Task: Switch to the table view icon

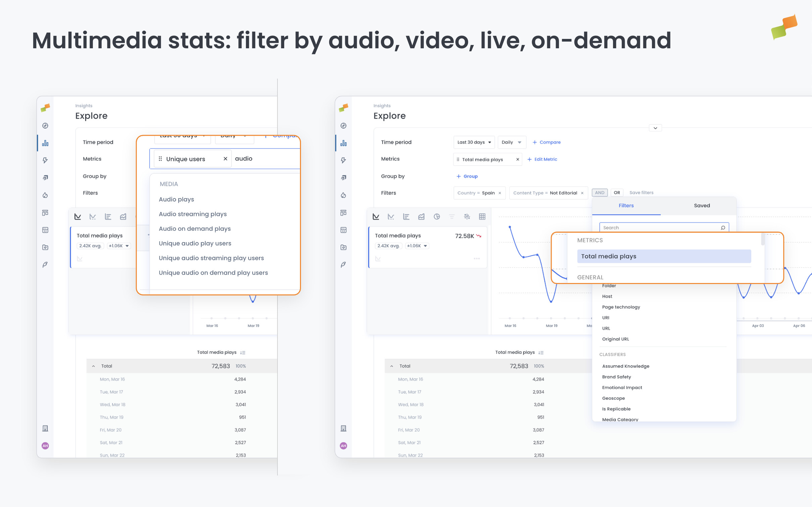Action: 482,217
